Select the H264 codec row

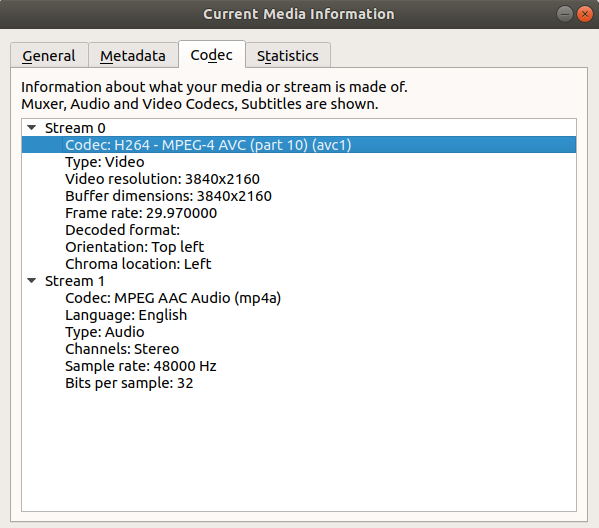point(299,145)
